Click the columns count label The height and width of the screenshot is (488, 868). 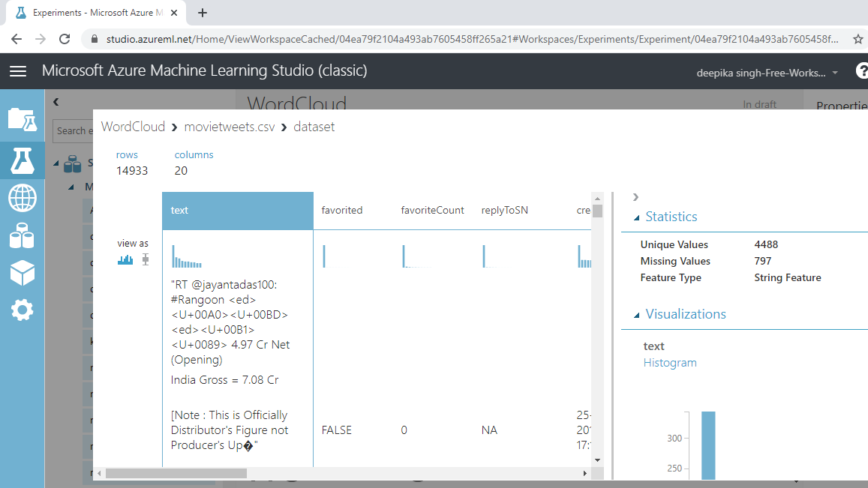pos(194,155)
